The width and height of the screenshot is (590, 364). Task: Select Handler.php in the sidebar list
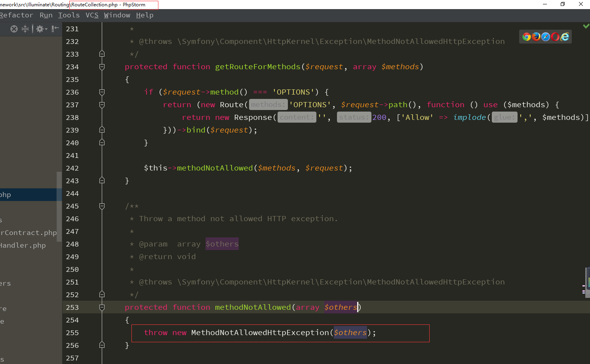(x=23, y=245)
